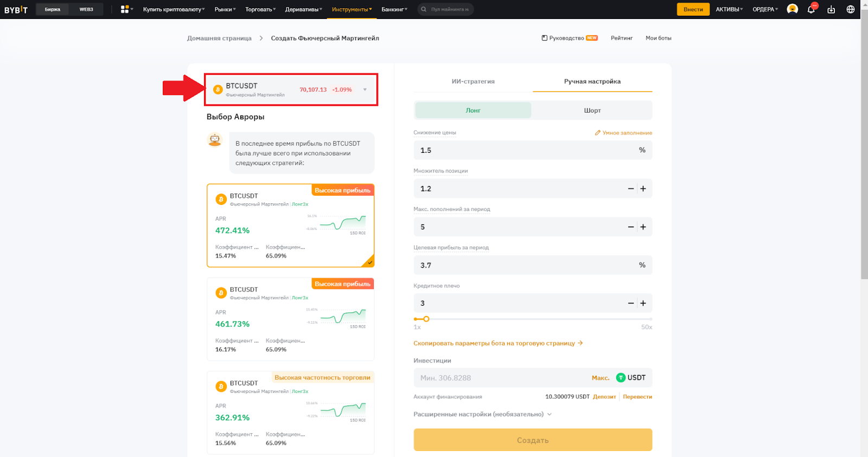Click the Bybit logo
The image size is (868, 457).
16,9
